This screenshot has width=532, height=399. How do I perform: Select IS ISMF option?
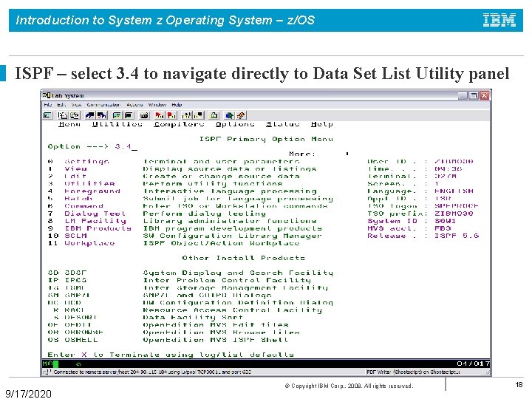click(x=75, y=288)
